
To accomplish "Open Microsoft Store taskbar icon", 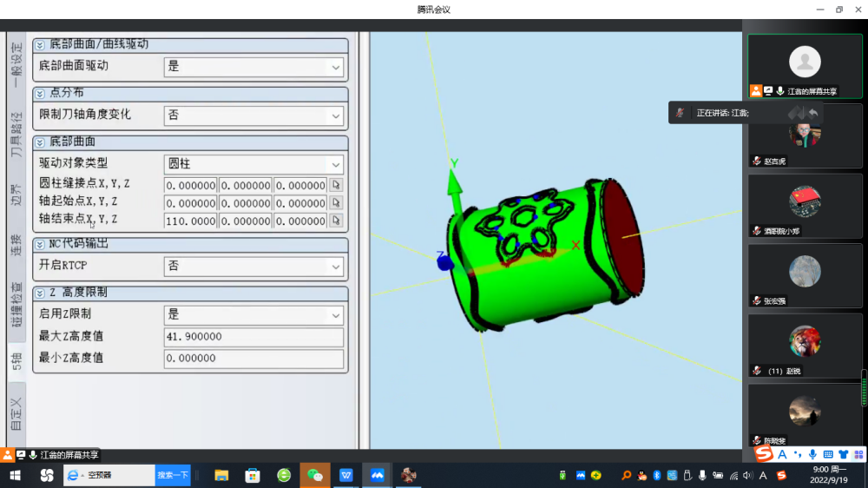I will tap(253, 475).
